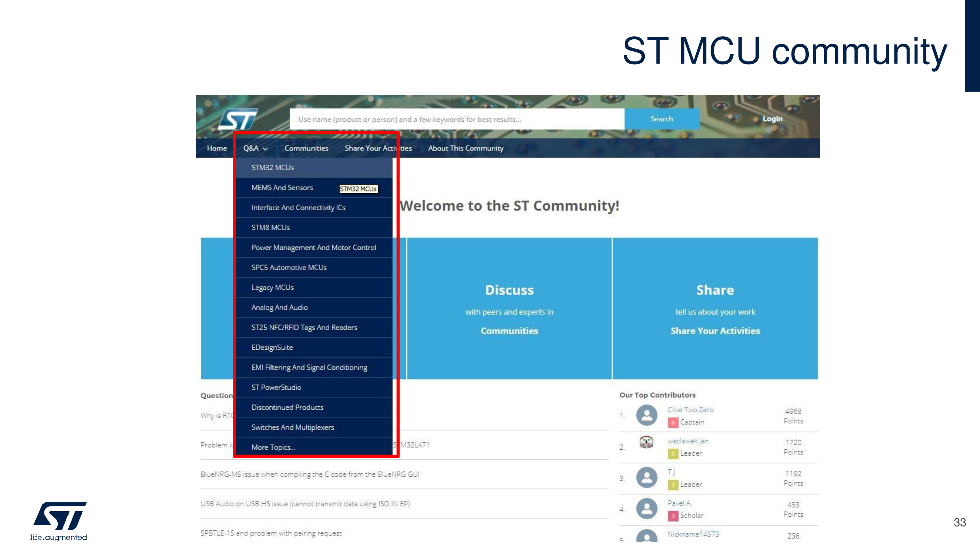Choose MEMS And Sensors menu entry

[282, 187]
